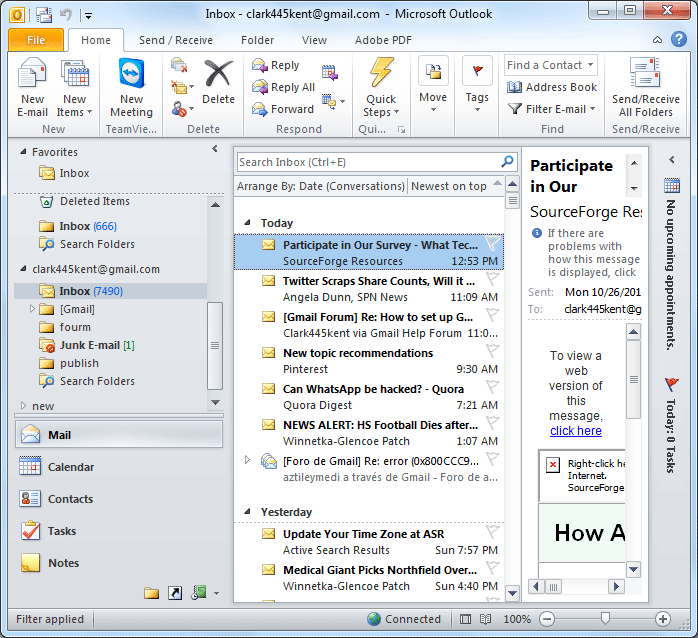Open the Adobe PDF tab
Viewport: 698px width, 638px height.
(x=383, y=40)
